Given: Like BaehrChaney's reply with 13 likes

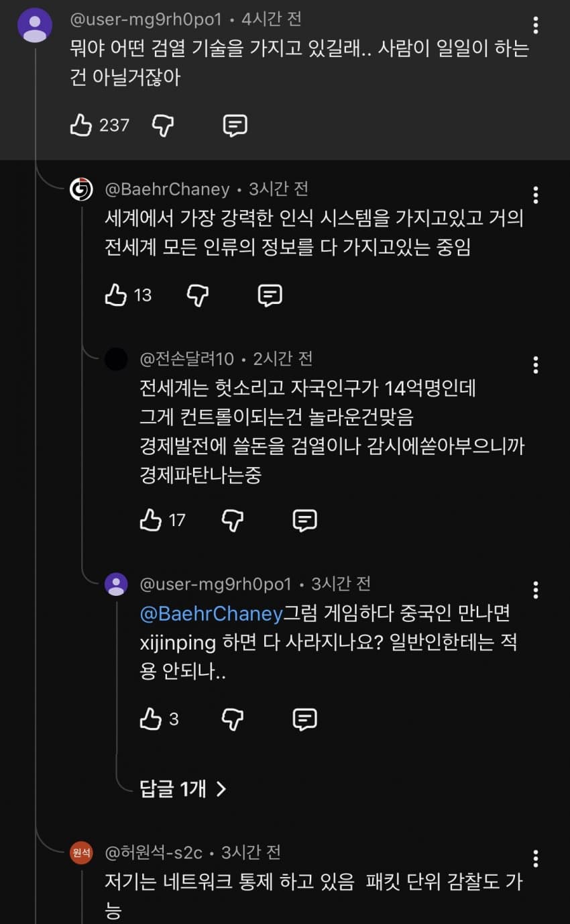Looking at the screenshot, I should (x=116, y=295).
